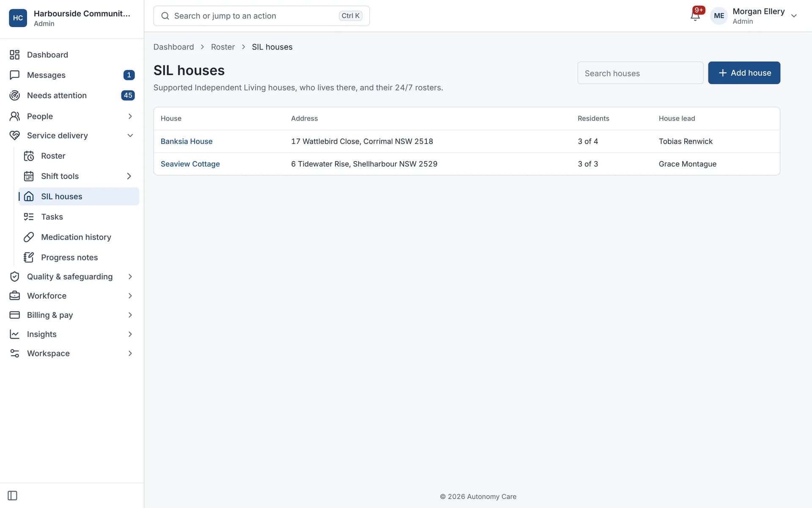Click the SIL houses home icon
The width and height of the screenshot is (812, 508).
tap(29, 196)
